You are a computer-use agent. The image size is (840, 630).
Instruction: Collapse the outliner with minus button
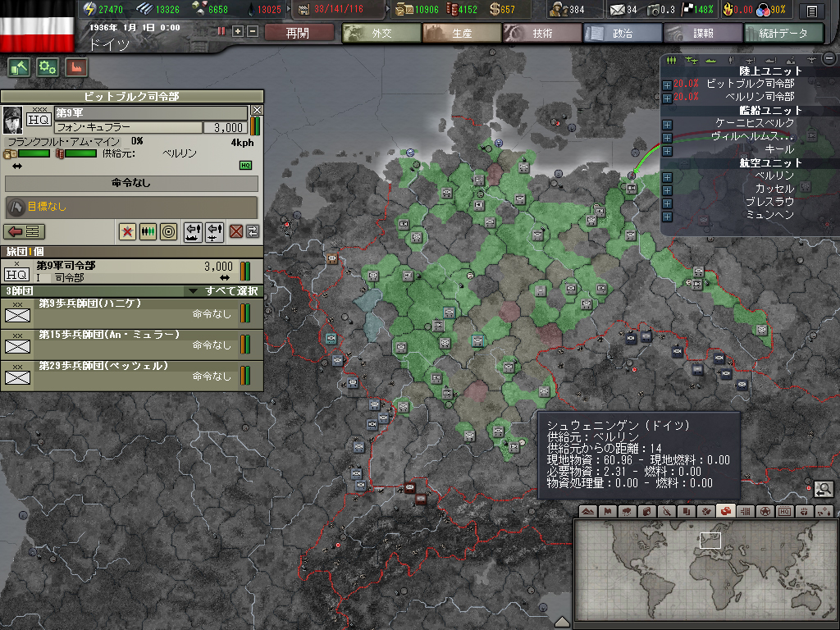pyautogui.click(x=829, y=58)
